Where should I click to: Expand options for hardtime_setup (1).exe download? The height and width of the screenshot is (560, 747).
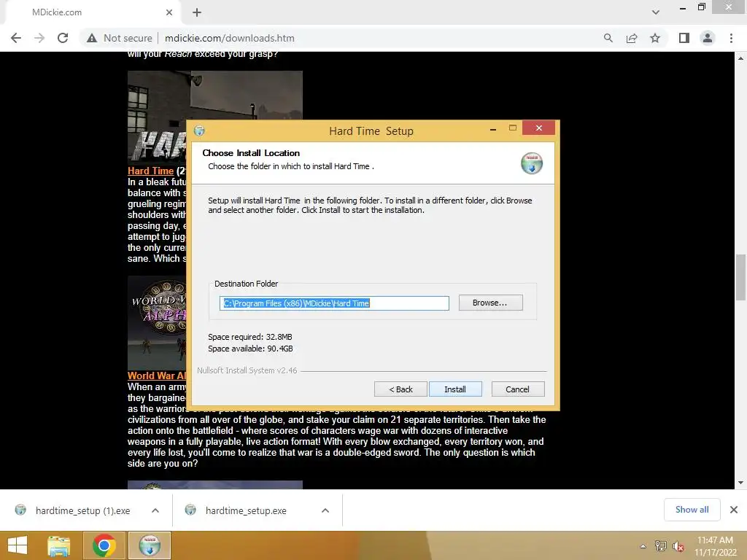pos(155,510)
